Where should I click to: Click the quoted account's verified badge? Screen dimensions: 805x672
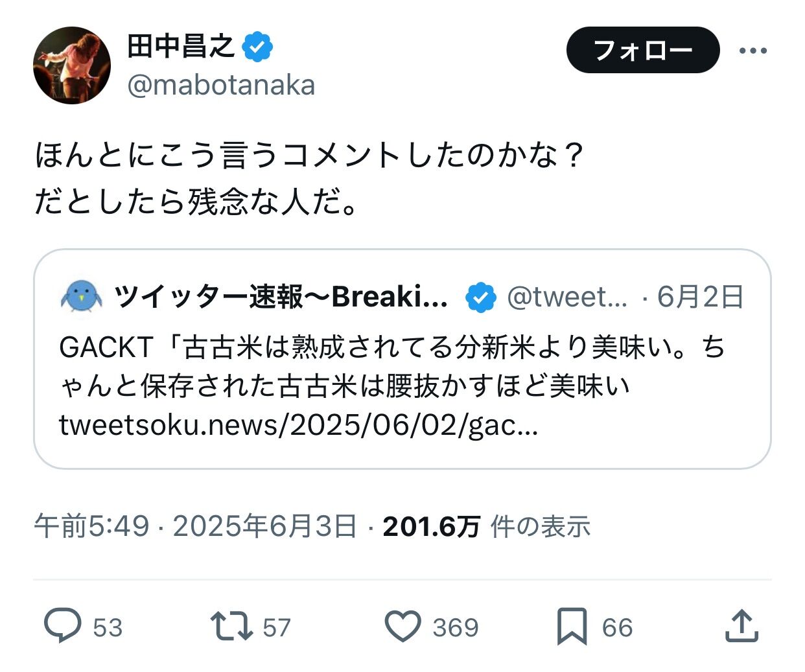481,297
